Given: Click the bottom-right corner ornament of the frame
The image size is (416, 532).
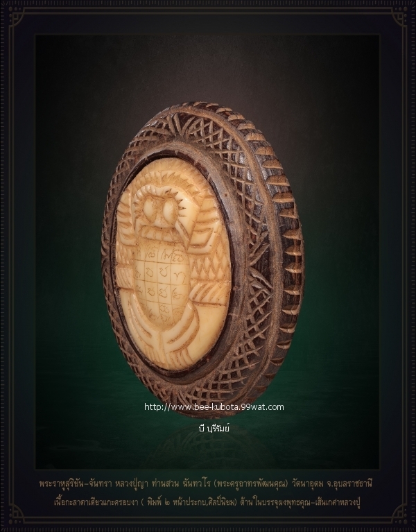Looking at the screenshot, I should 401,516.
